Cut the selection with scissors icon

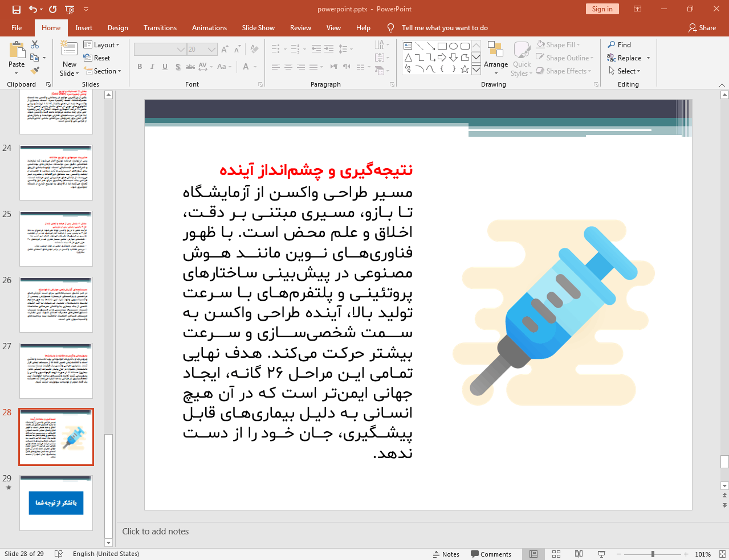pyautogui.click(x=35, y=44)
